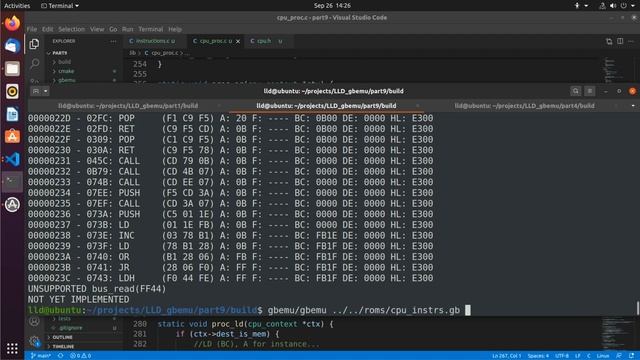The image size is (640, 360).
Task: Click LF end of line setting
Action: click(578, 356)
